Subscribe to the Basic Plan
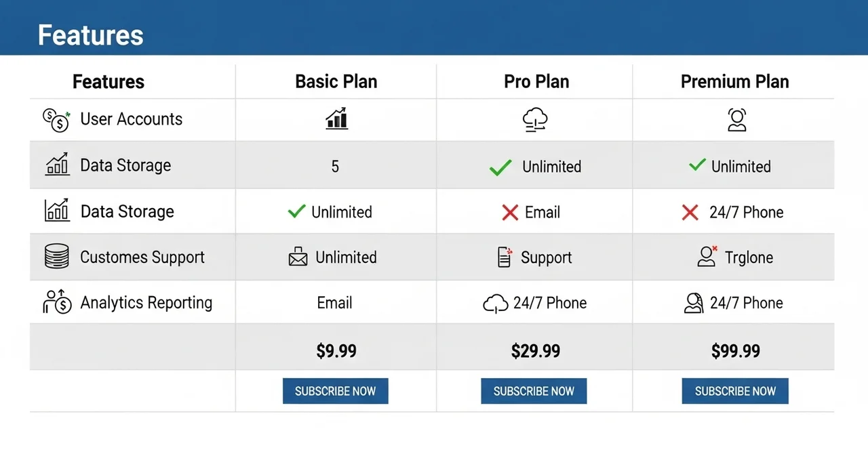Image resolution: width=868 pixels, height=473 pixels. click(335, 391)
